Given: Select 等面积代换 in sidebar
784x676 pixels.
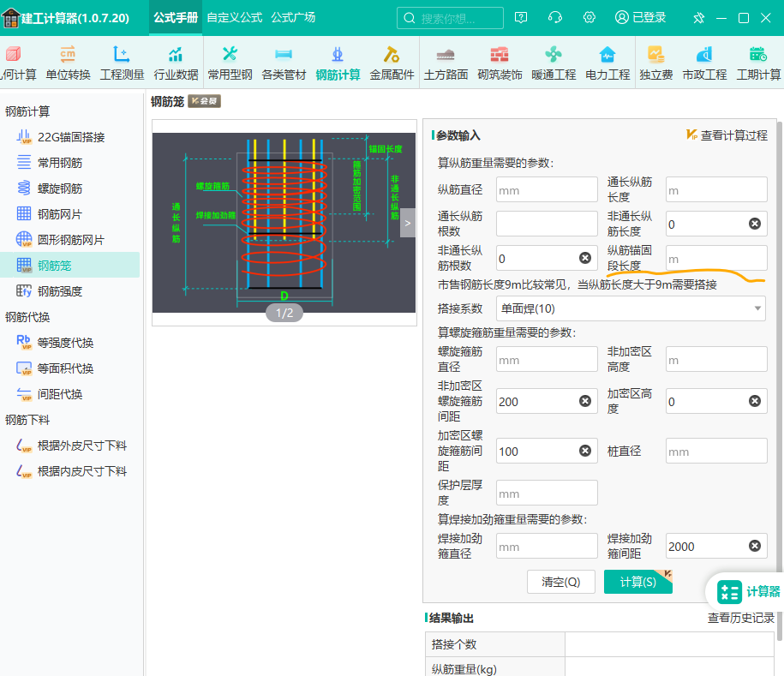Looking at the screenshot, I should point(70,368).
